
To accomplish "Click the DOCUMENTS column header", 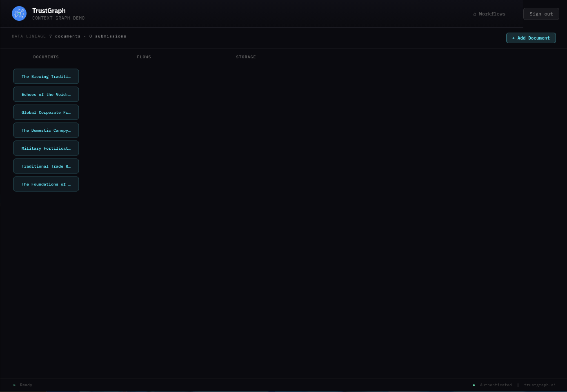I will (46, 57).
